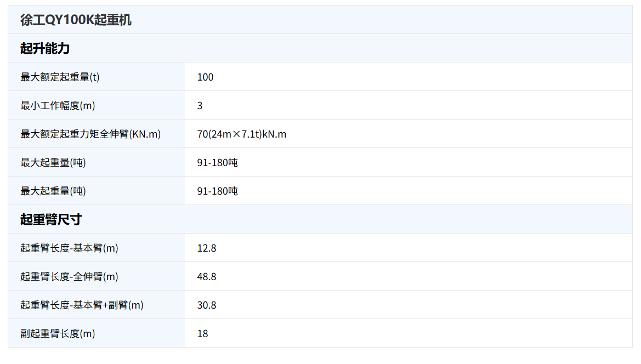The image size is (641, 364).
Task: Click the title 徐工QY100K起重机
Action: [76, 20]
